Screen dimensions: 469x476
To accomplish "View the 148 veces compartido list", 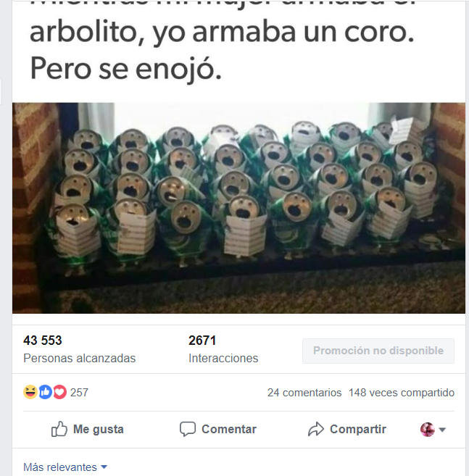I will 402,393.
